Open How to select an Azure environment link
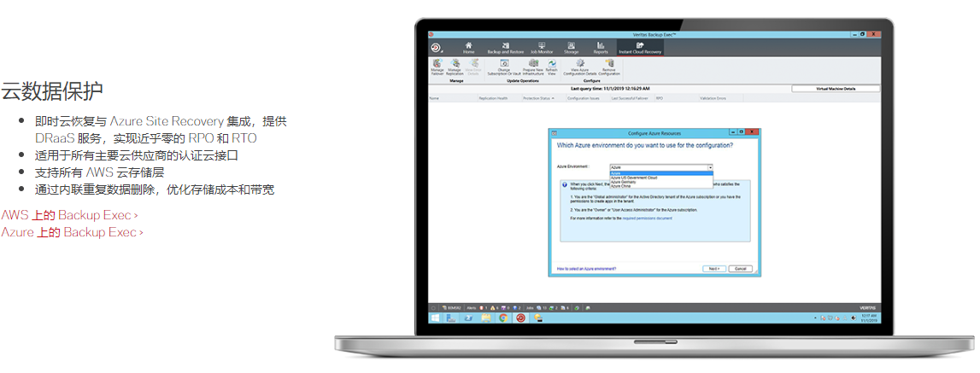 [585, 269]
